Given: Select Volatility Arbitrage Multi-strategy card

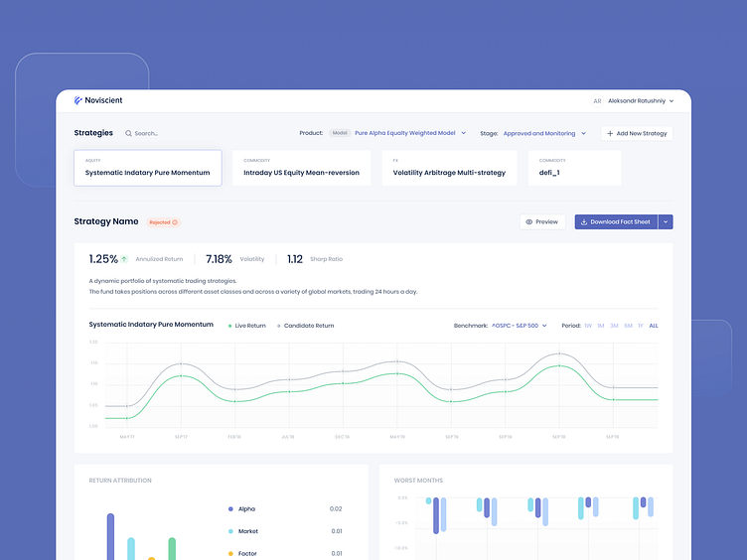Looking at the screenshot, I should 449,168.
